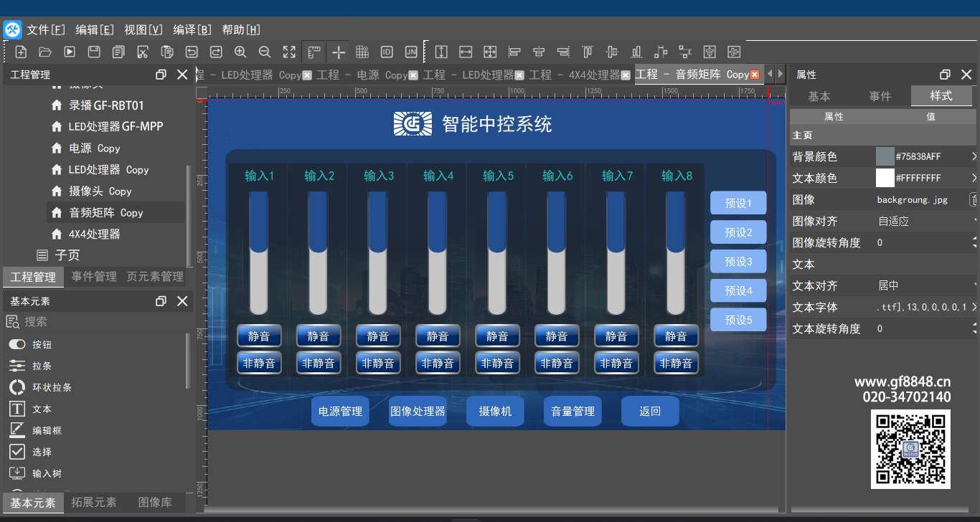The image size is (980, 522).
Task: Click the zoom in magnifier icon
Action: [x=240, y=52]
